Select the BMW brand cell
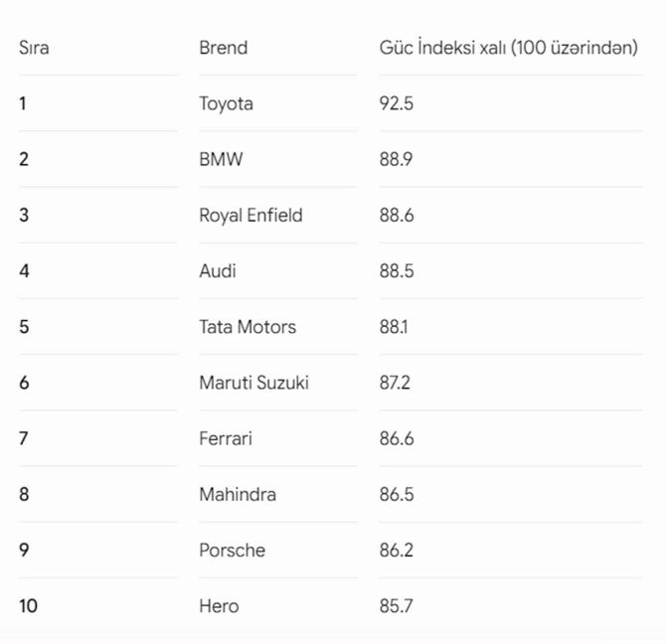 pos(221,159)
